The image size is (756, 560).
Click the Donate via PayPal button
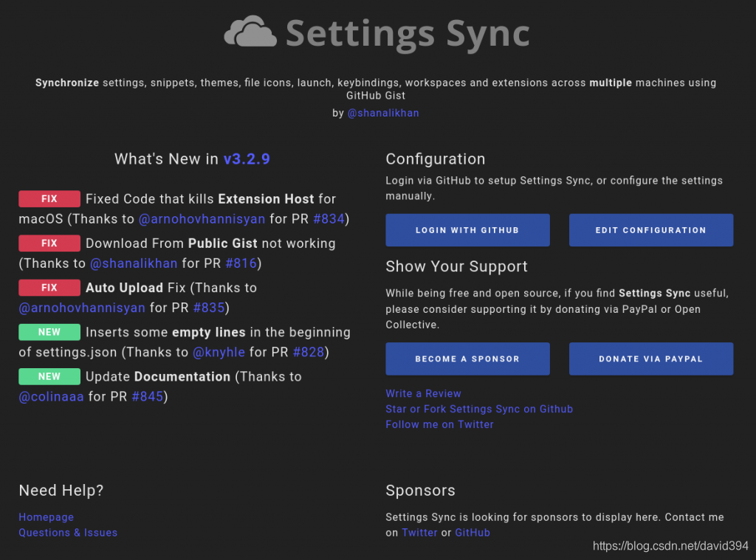click(x=651, y=359)
